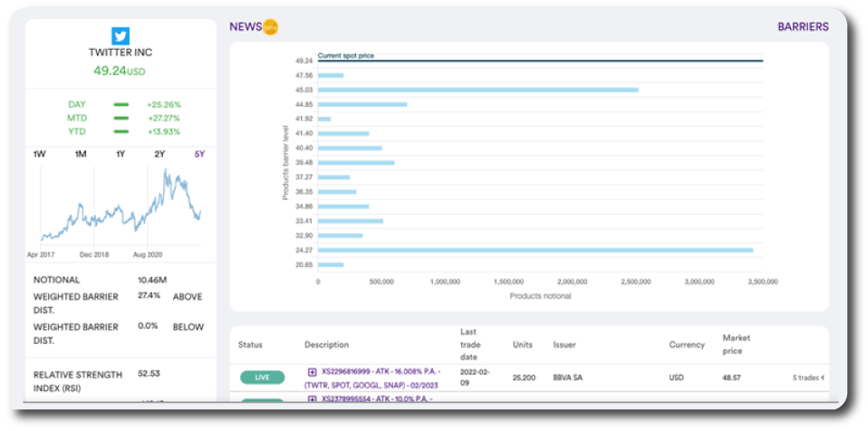The height and width of the screenshot is (431, 868).
Task: Click the 24.27 barrier level bar
Action: tap(535, 250)
